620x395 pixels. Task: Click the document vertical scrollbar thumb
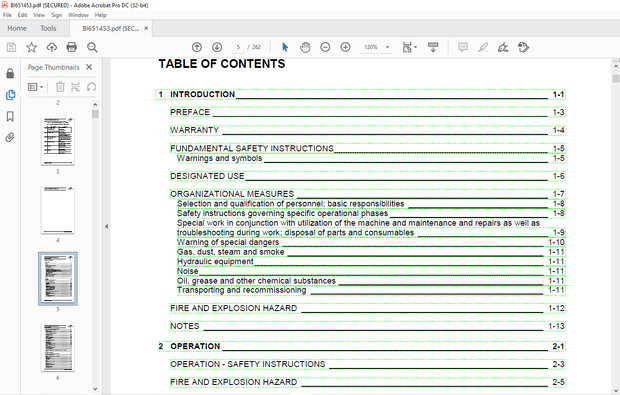click(616, 79)
